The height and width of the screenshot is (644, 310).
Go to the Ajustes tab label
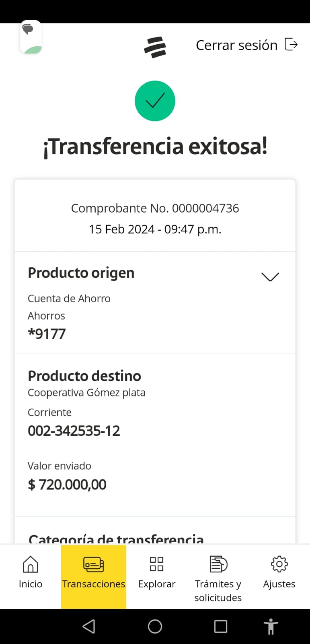pyautogui.click(x=279, y=584)
